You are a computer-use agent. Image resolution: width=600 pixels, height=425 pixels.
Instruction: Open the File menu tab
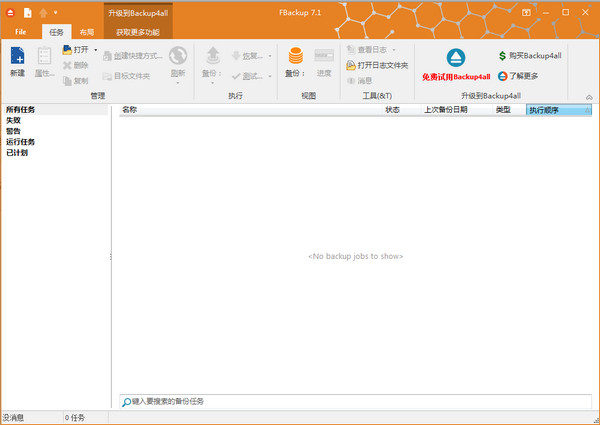pos(21,32)
